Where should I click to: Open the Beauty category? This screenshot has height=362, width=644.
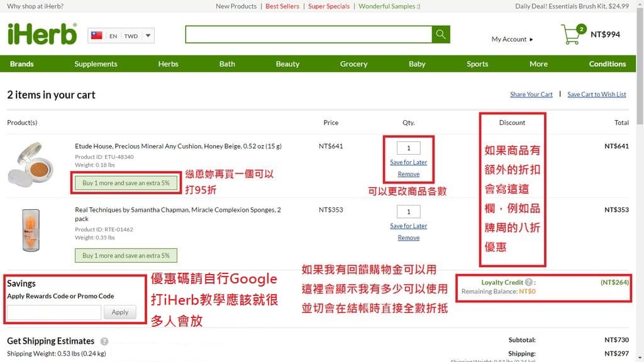click(x=287, y=63)
